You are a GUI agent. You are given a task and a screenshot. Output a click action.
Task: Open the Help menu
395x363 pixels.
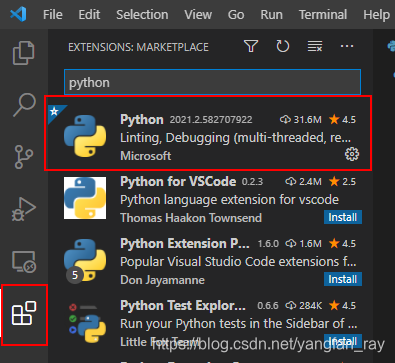[x=376, y=15]
